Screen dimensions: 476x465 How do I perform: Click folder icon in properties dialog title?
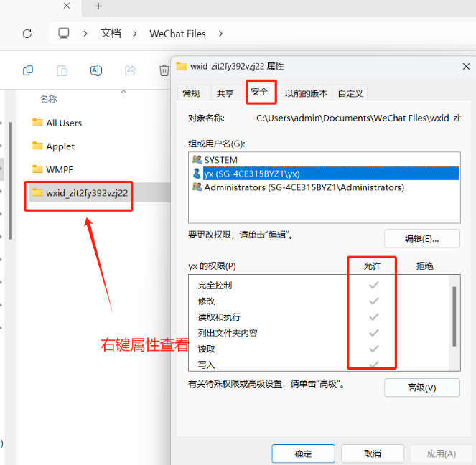click(x=182, y=66)
